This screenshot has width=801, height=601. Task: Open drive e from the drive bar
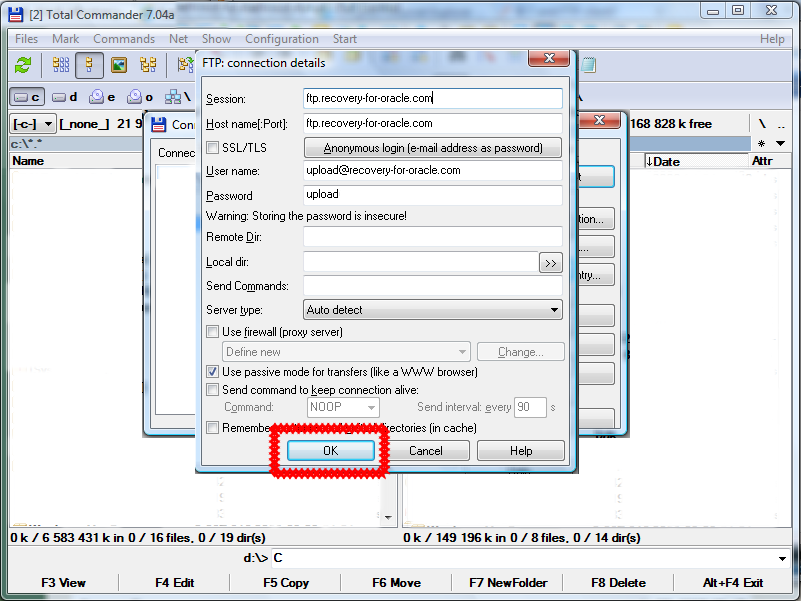tap(103, 97)
